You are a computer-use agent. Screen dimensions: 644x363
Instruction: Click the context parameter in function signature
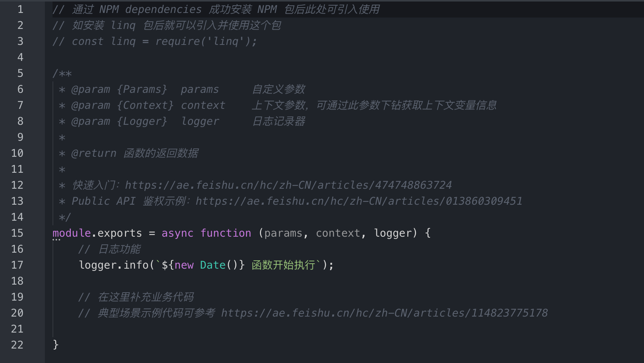(338, 233)
